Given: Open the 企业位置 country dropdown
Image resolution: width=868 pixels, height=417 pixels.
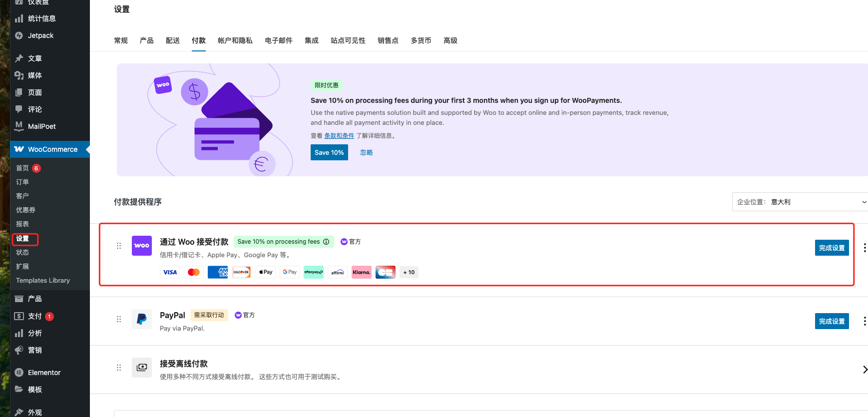Looking at the screenshot, I should click(800, 202).
